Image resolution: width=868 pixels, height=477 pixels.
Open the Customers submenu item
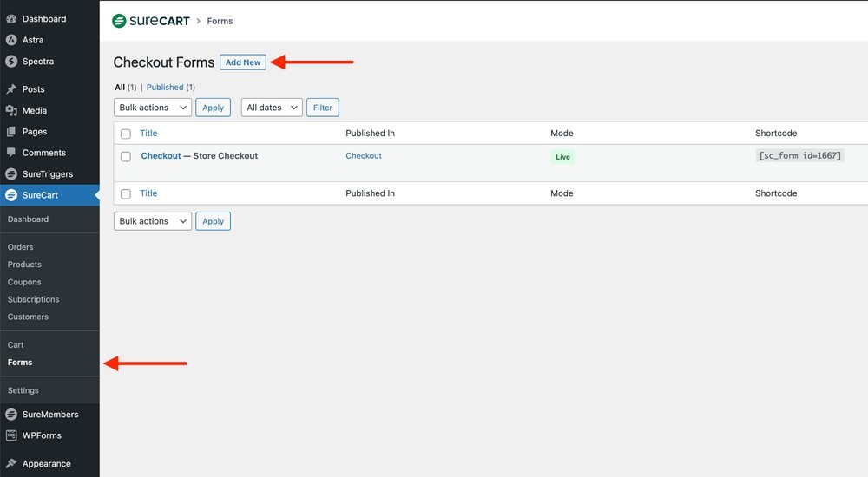coord(28,317)
